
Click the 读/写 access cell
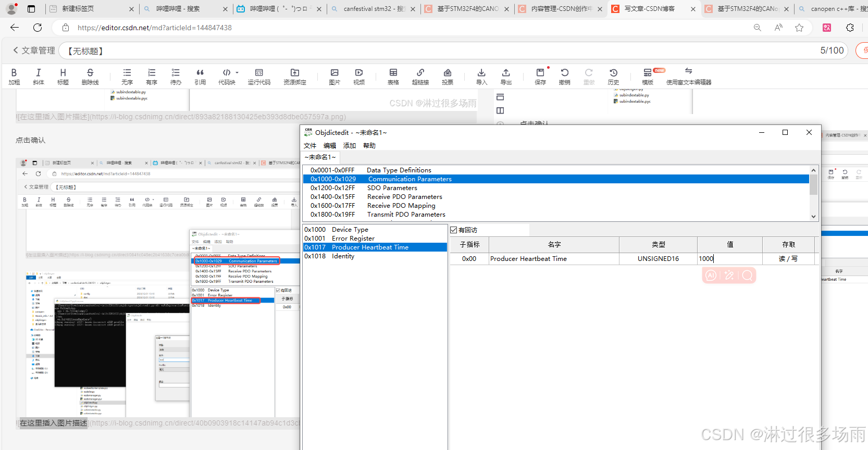point(788,259)
